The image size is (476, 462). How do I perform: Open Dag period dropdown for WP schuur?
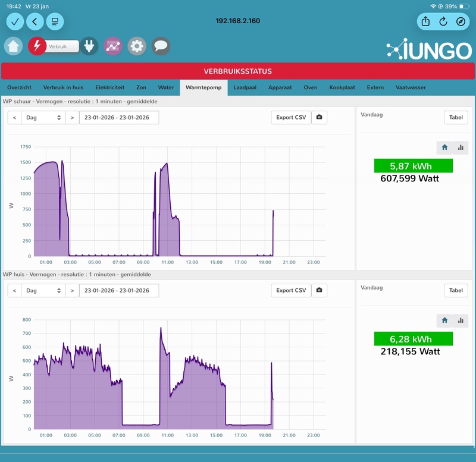tap(43, 117)
